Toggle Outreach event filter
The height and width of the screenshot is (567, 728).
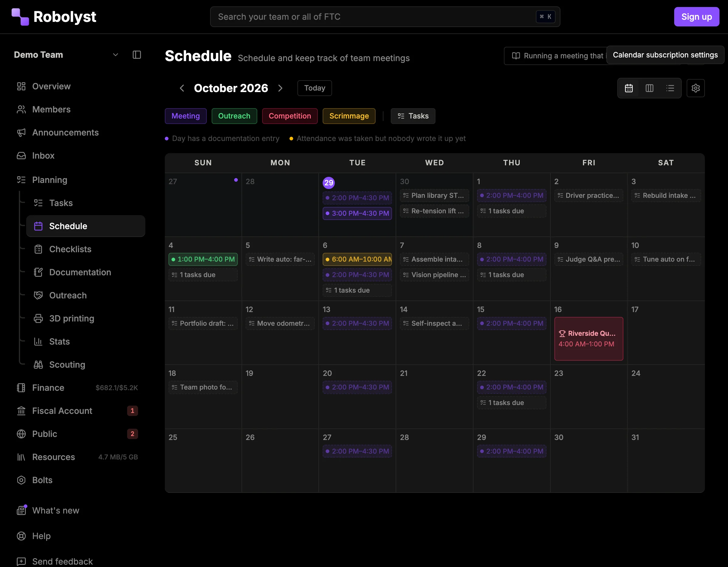pos(234,116)
